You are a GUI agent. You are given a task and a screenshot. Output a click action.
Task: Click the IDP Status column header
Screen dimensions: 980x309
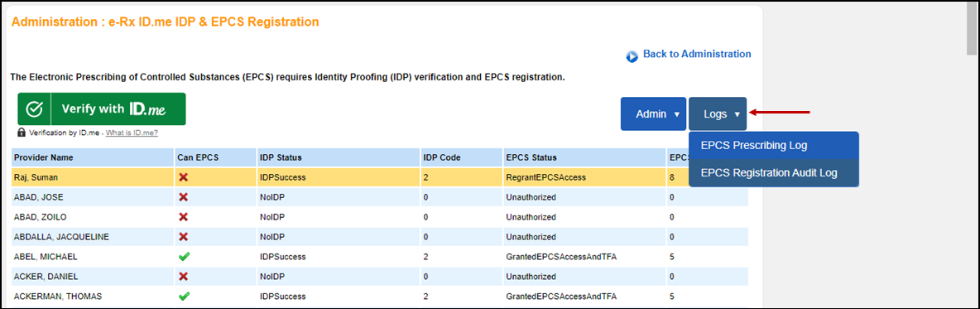(338, 157)
